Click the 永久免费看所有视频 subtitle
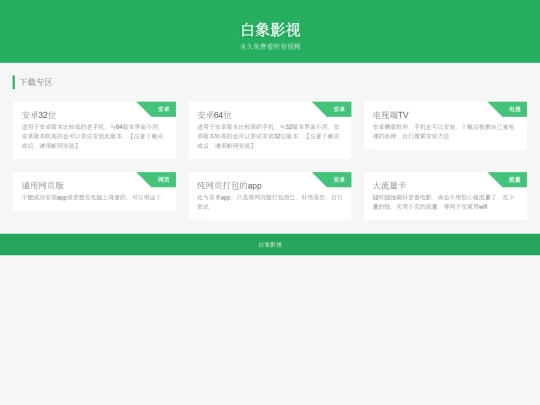Viewport: 540px width, 405px height. tap(270, 46)
